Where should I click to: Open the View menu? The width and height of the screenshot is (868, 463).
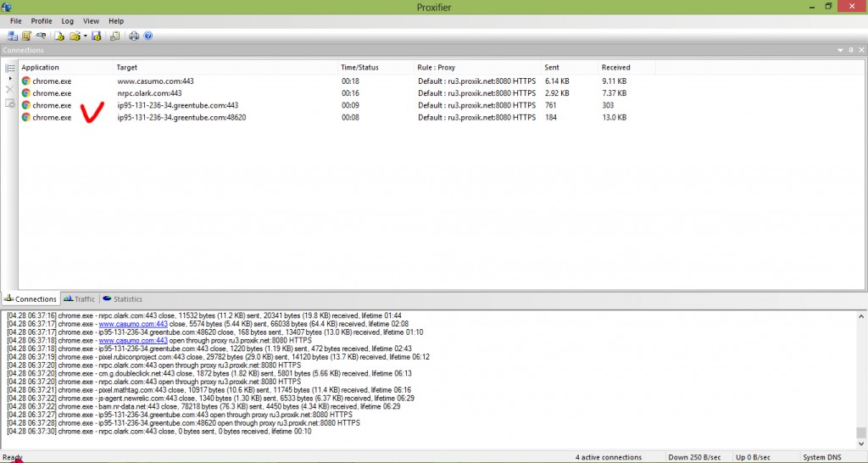(x=91, y=21)
